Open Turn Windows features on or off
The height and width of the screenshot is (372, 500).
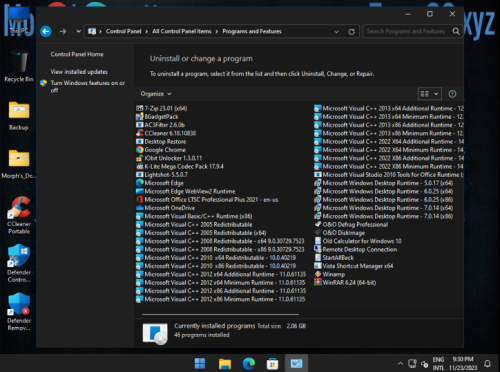pyautogui.click(x=88, y=86)
